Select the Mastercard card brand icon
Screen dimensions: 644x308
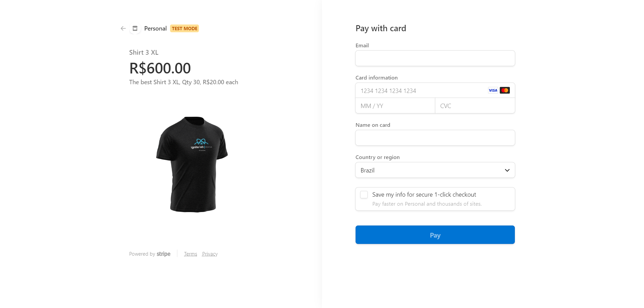505,90
